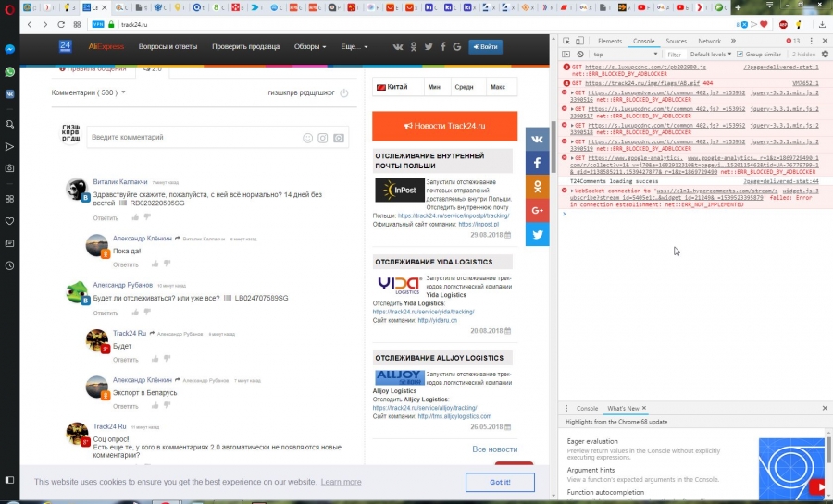Click the logout power icon beside the username
The height and width of the screenshot is (504, 833).
point(344,92)
